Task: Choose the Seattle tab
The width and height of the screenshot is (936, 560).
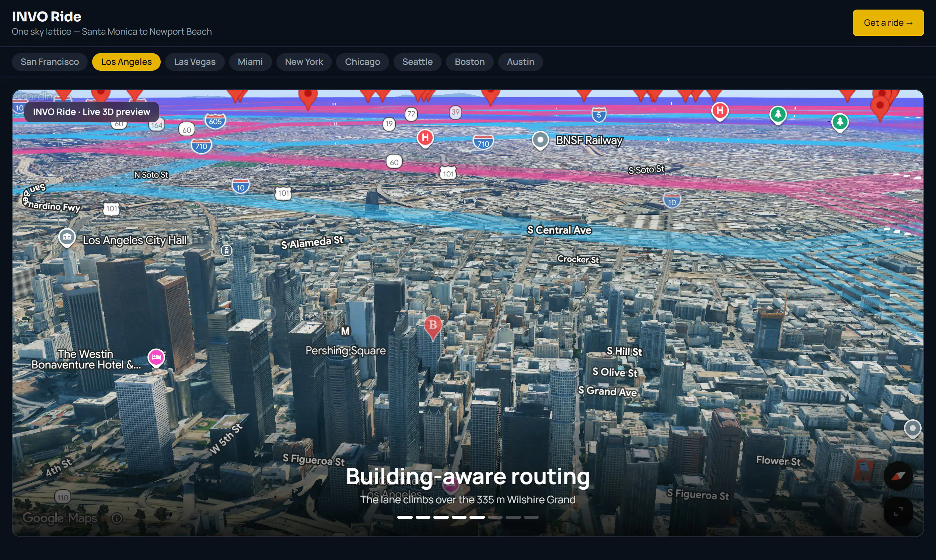Action: point(417,62)
